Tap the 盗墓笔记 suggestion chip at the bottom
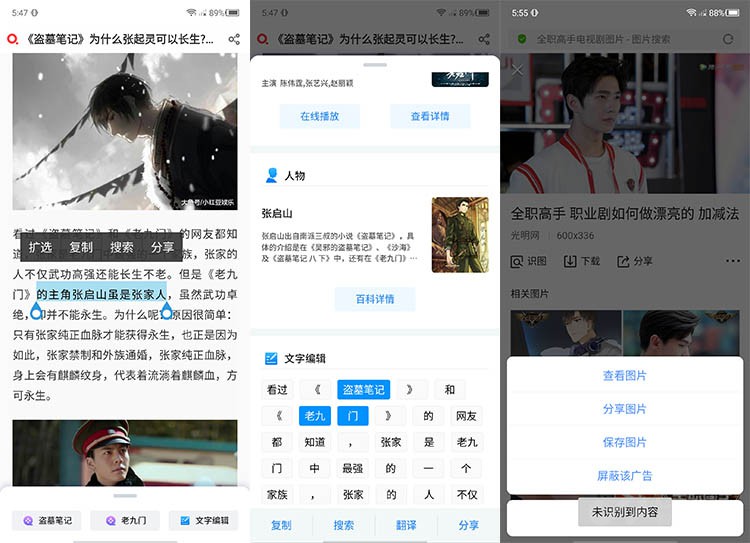The height and width of the screenshot is (543, 750). tap(46, 521)
